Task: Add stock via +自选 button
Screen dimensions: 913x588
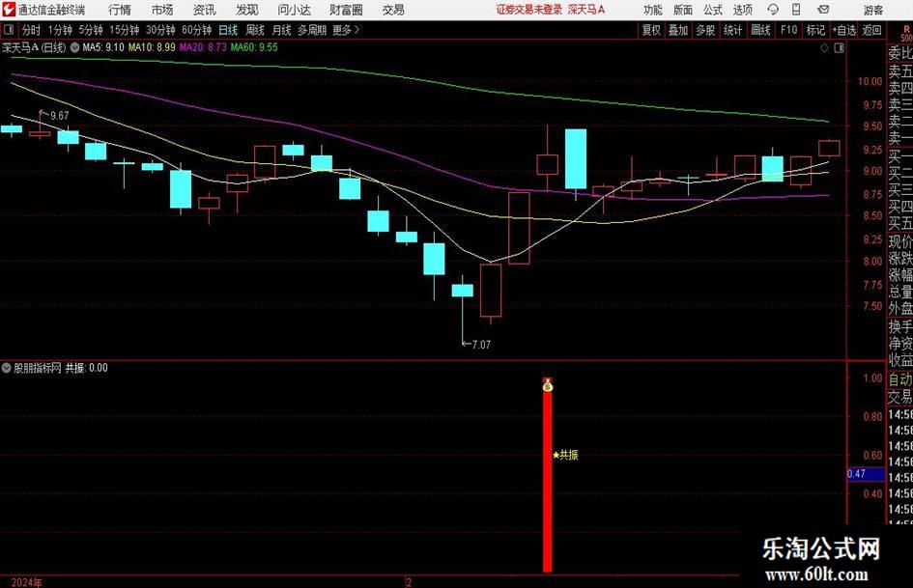Action: click(x=844, y=30)
